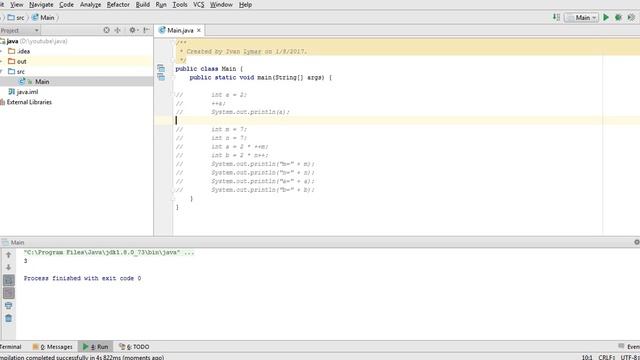Open the Window menu

pyautogui.click(x=221, y=4)
